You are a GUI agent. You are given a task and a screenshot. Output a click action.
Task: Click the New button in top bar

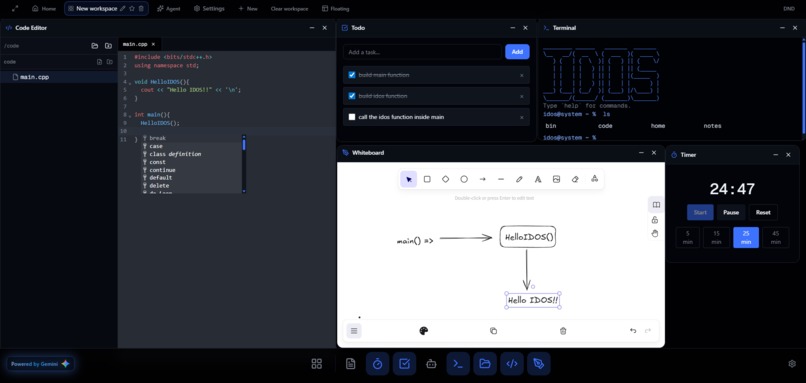click(x=248, y=9)
